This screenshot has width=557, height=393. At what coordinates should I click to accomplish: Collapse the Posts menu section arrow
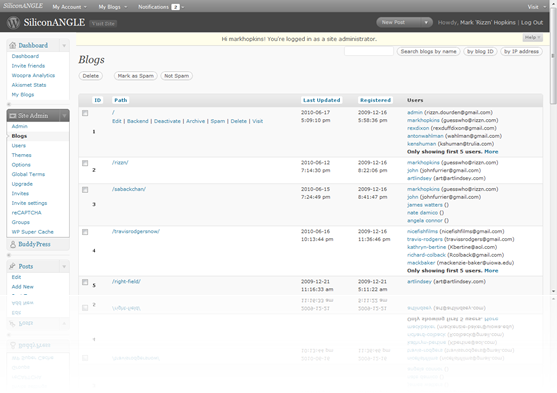point(64,267)
